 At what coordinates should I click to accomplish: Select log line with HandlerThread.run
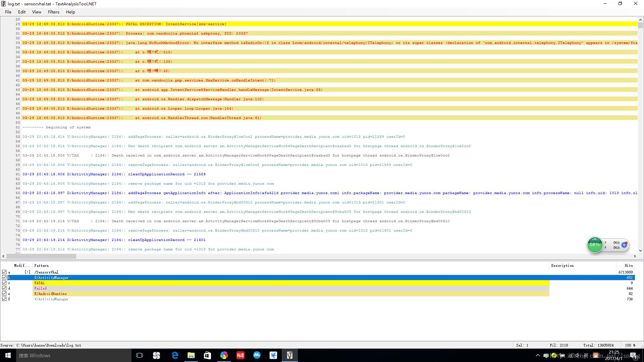330,118
